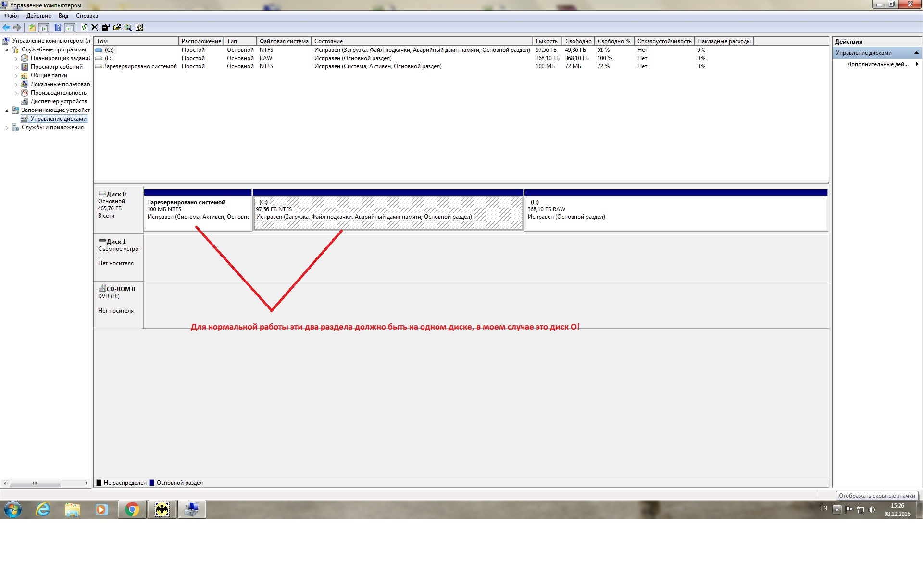The image size is (923, 588).
Task: Collapse the Служебные программы tree node
Action: pyautogui.click(x=7, y=50)
